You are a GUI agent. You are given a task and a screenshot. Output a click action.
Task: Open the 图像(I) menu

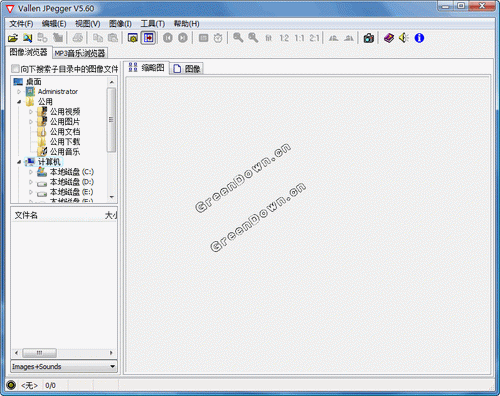120,24
